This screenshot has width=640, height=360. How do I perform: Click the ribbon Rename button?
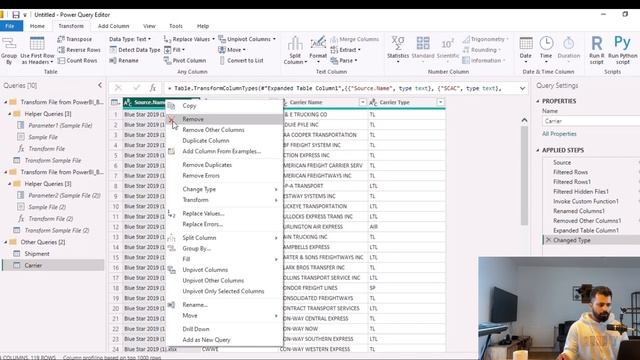tap(124, 60)
